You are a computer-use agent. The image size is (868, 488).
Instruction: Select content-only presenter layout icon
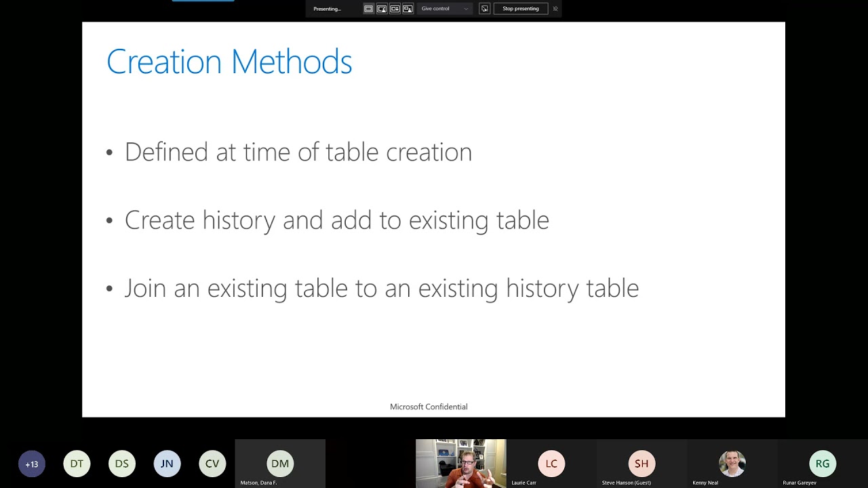tap(369, 9)
